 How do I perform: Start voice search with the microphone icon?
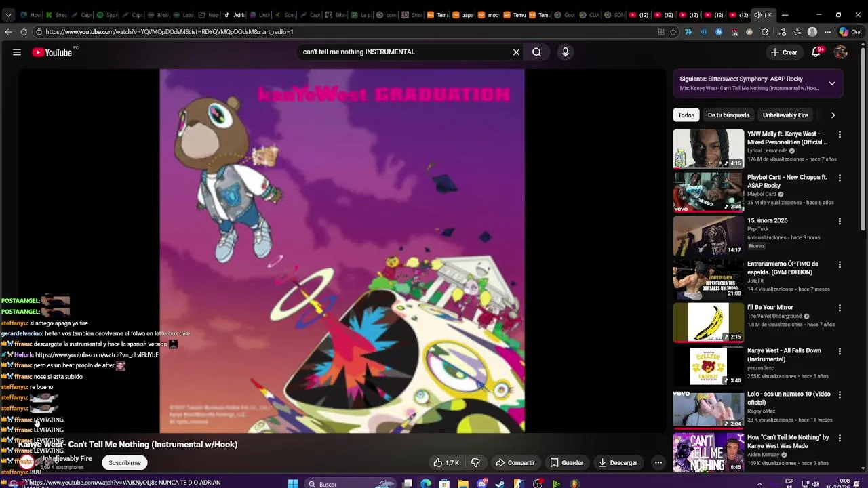tap(565, 52)
